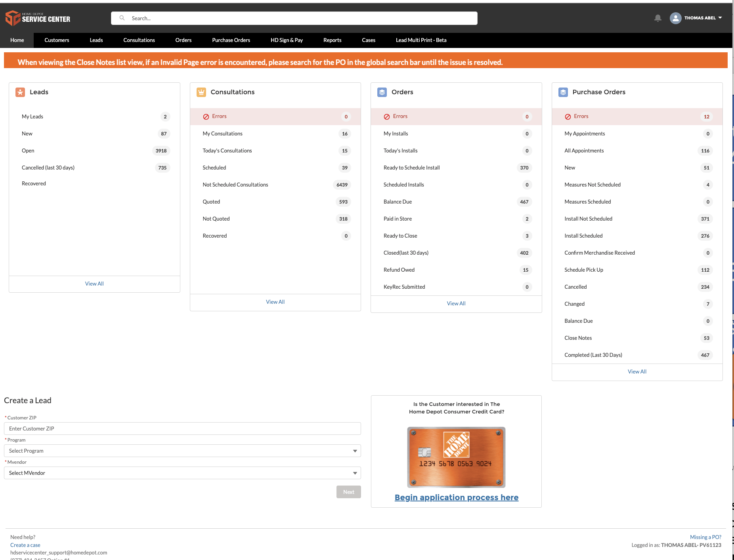Open Schedule Pick Up row
The height and width of the screenshot is (560, 734).
pos(637,270)
